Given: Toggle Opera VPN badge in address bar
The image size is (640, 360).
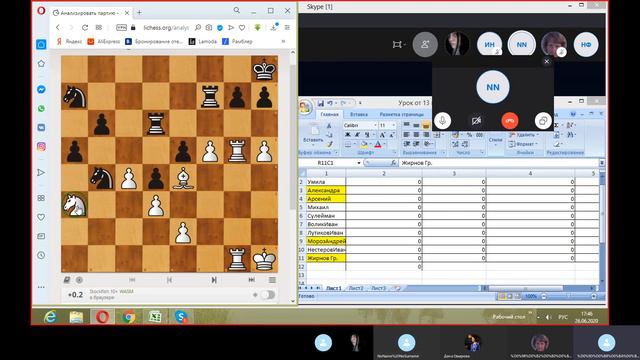Looking at the screenshot, I should click(x=121, y=27).
